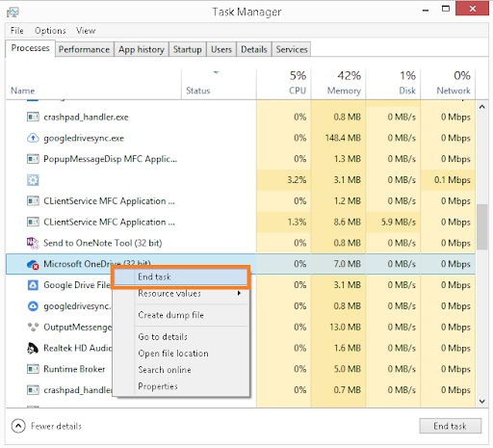Minimize the Task Manager window
The height and width of the screenshot is (448, 493).
(426, 10)
